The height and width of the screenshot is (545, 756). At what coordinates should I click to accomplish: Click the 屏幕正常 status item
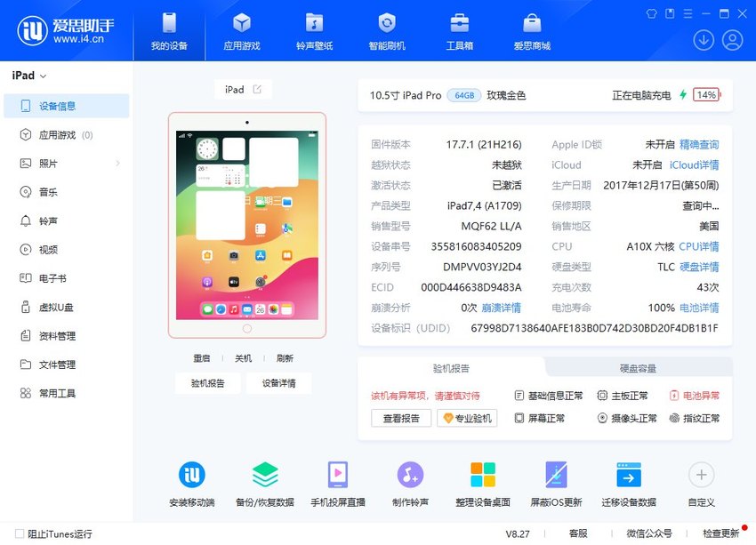tap(540, 418)
